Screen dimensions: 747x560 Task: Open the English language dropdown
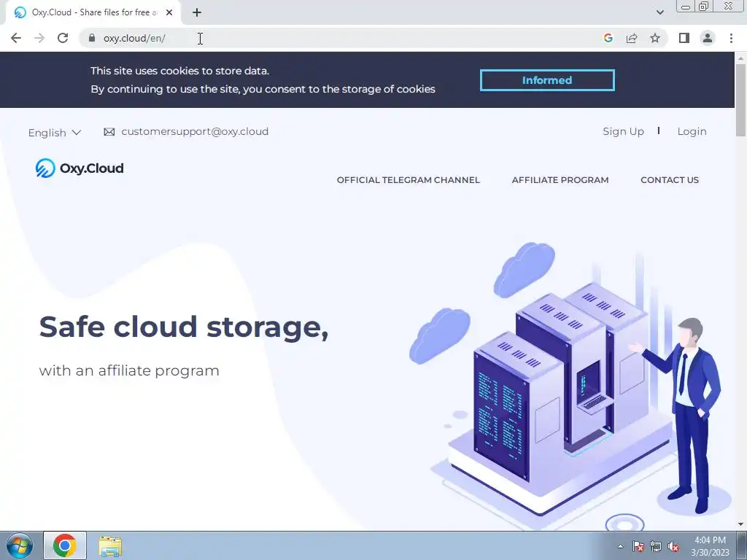click(54, 133)
